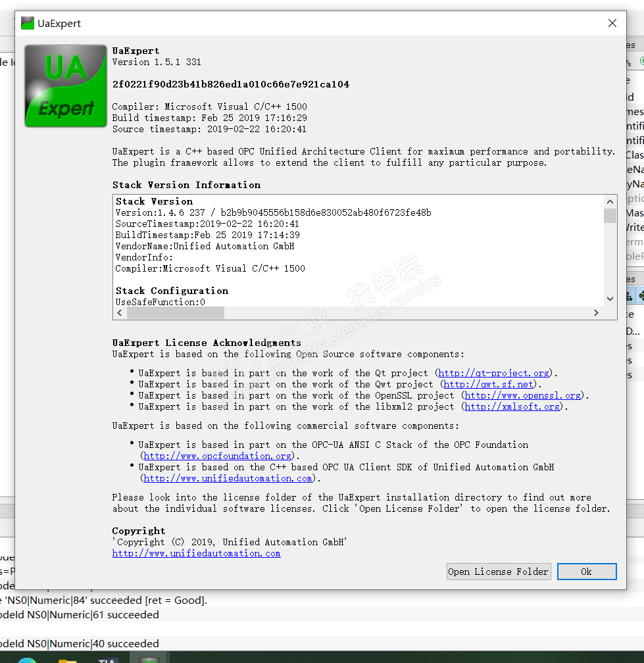644x663 pixels.
Task: Click the horizontal scrollbar thumb in stack info
Action: pyautogui.click(x=176, y=312)
